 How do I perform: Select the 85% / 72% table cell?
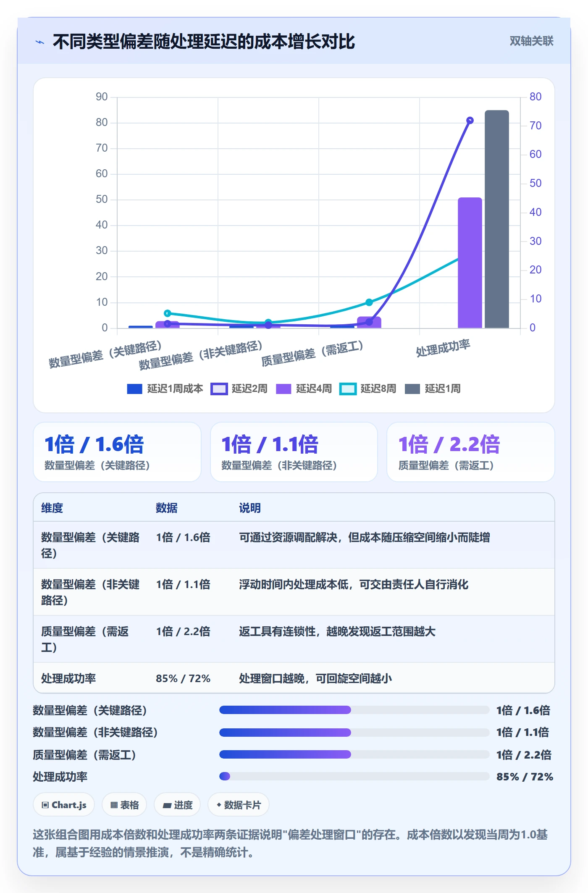point(183,678)
